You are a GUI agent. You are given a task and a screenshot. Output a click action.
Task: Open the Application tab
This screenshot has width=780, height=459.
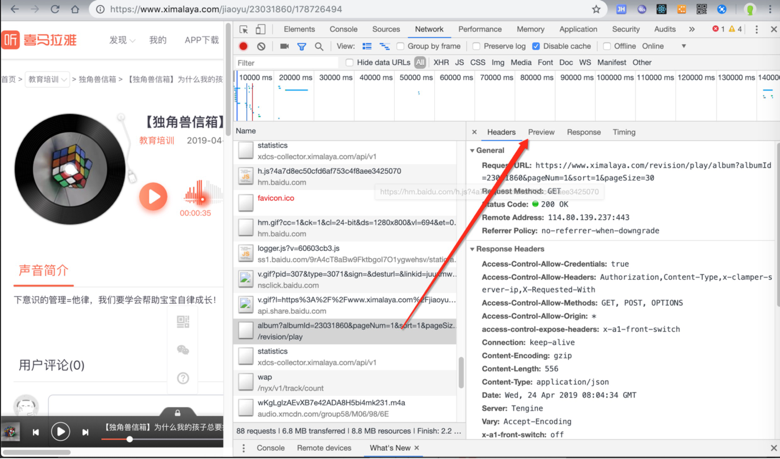click(x=578, y=29)
